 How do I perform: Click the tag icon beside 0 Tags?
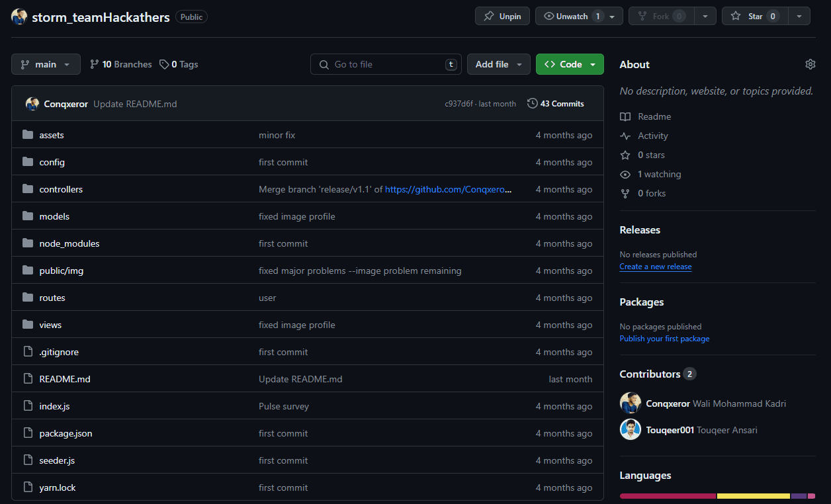165,64
